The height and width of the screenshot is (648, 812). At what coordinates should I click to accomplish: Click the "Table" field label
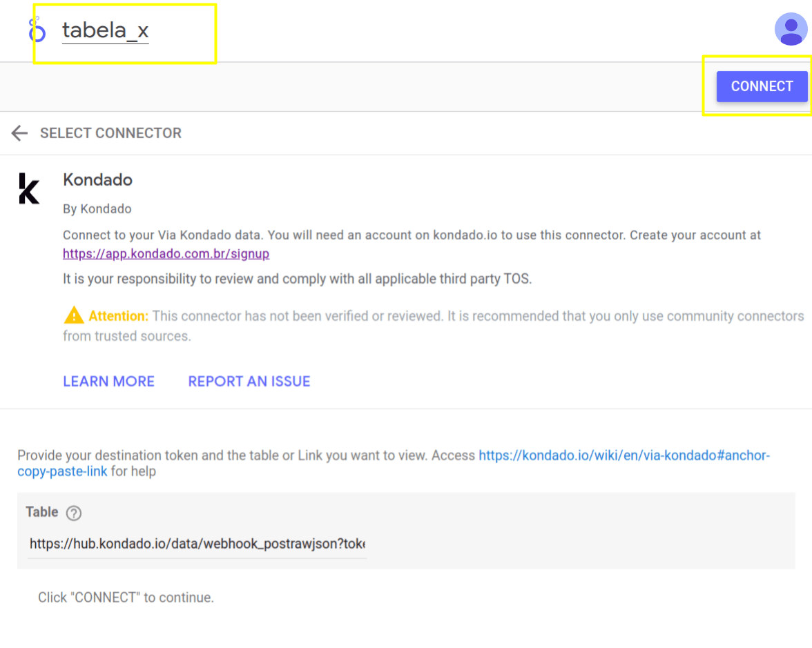click(42, 512)
